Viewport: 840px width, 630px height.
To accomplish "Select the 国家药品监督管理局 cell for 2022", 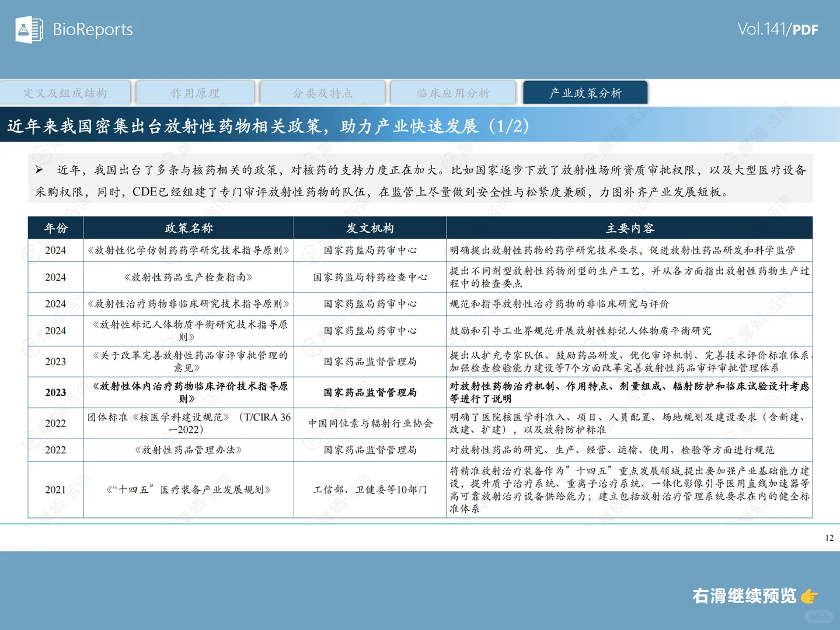I will pos(369,450).
